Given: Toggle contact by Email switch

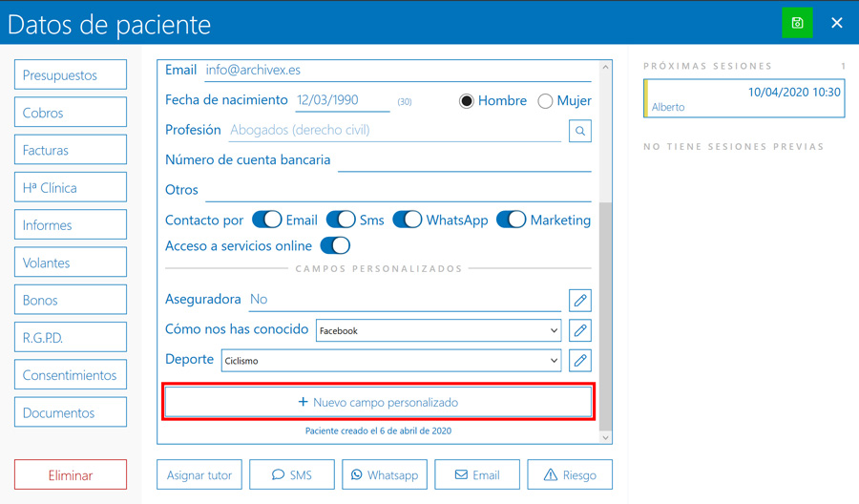Looking at the screenshot, I should 267,220.
